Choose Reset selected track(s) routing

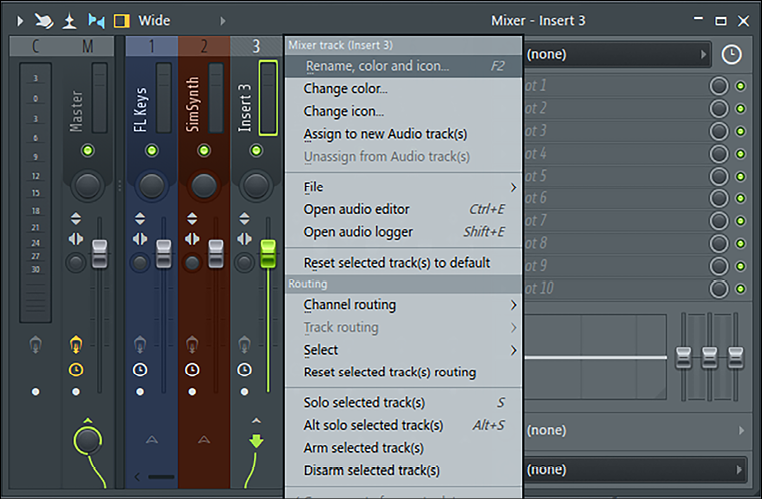[404, 372]
